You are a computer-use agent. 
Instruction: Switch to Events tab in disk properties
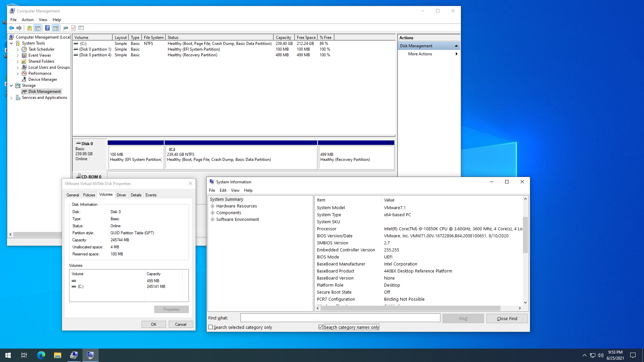[151, 195]
